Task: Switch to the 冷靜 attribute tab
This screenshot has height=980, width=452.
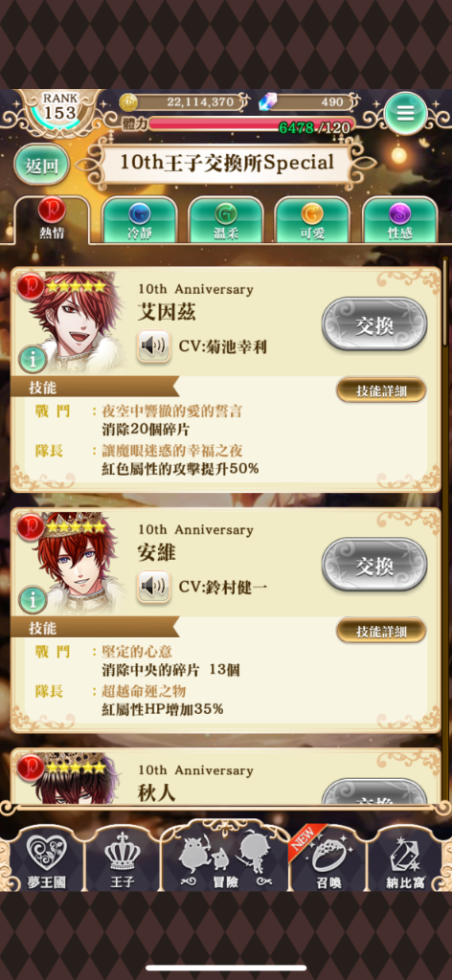Action: click(x=140, y=220)
